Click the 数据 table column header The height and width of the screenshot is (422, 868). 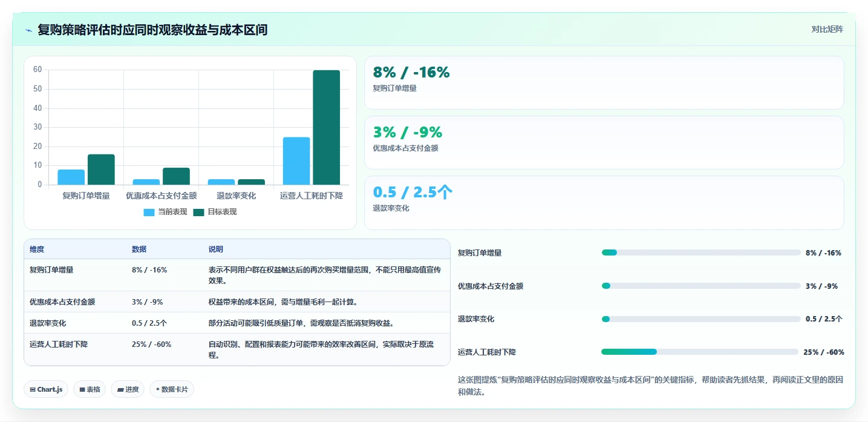point(139,249)
